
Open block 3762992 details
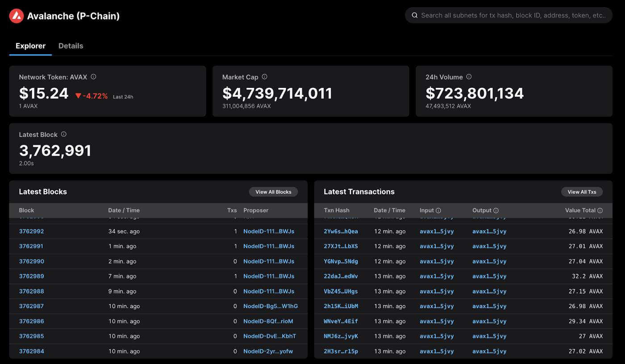click(x=31, y=231)
